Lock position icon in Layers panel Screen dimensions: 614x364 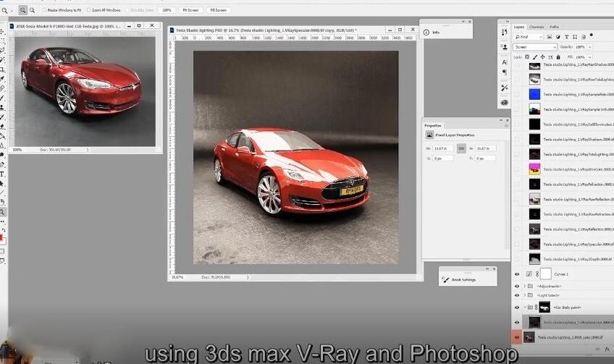tap(542, 57)
